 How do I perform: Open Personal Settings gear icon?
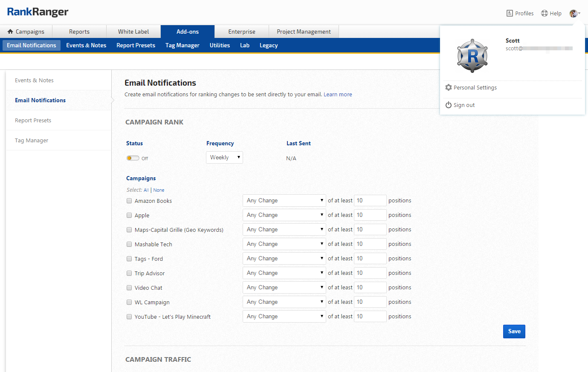[449, 87]
